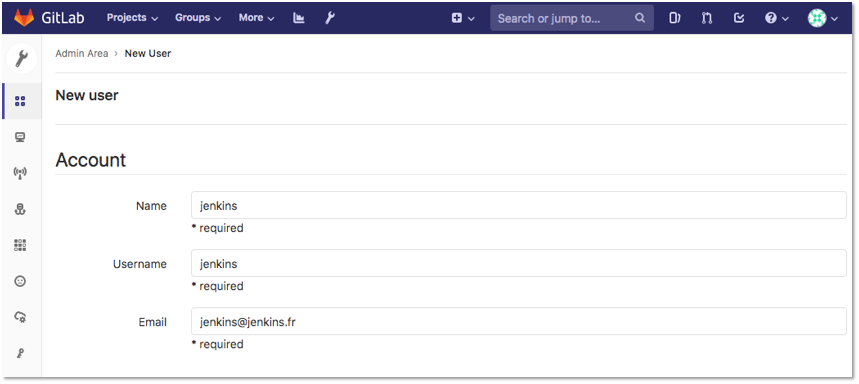Open the instance statistics chart icon

pyautogui.click(x=299, y=18)
